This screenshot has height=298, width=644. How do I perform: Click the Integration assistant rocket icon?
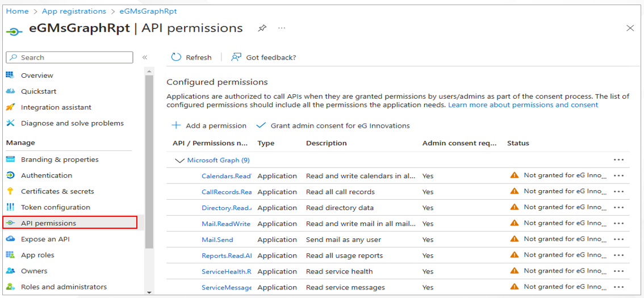click(10, 107)
